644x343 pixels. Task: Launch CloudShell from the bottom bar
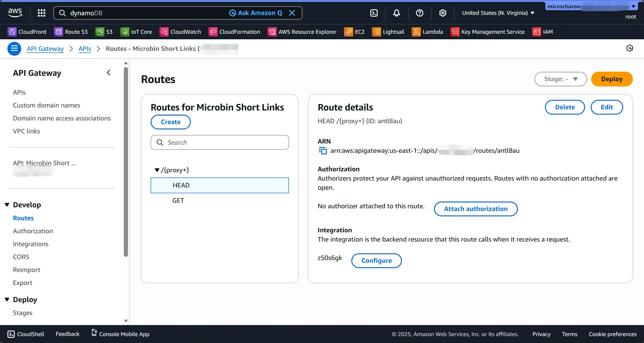pos(25,334)
